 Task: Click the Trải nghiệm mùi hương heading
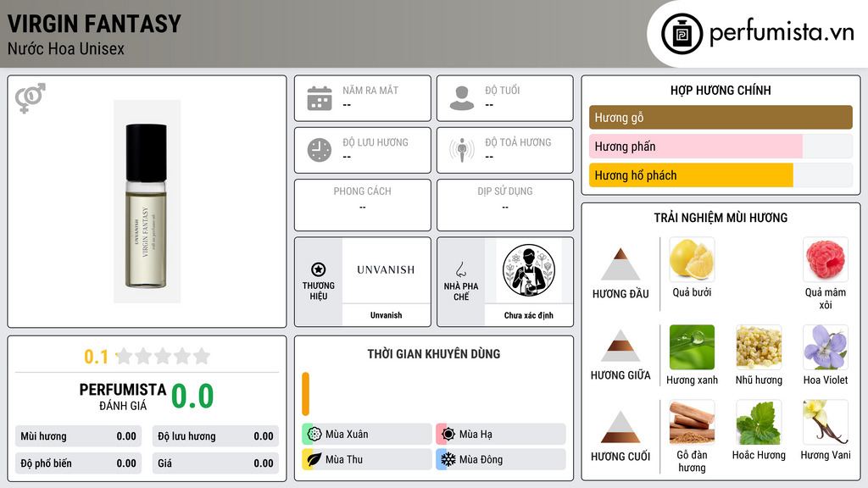click(x=721, y=218)
